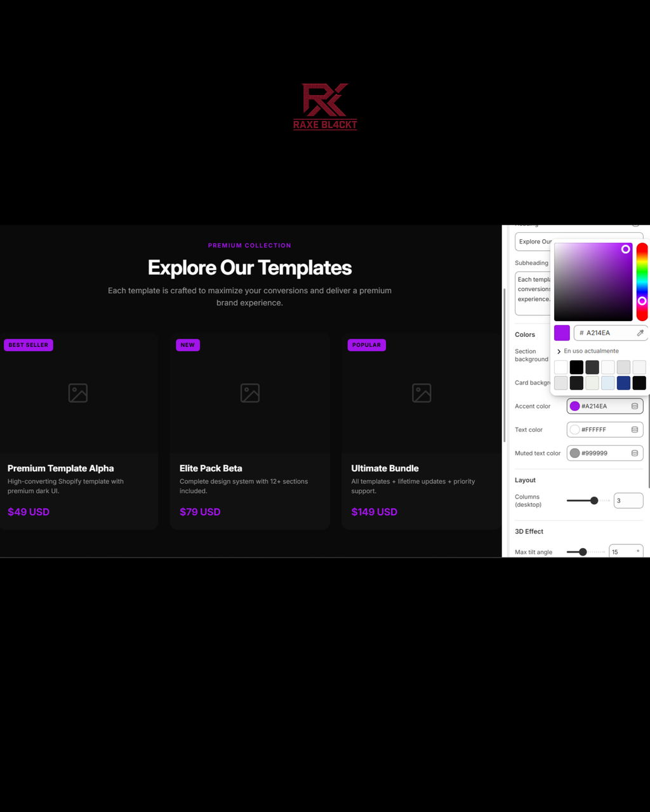Open the Muted text color #999999 field
This screenshot has height=812, width=650.
(x=605, y=453)
